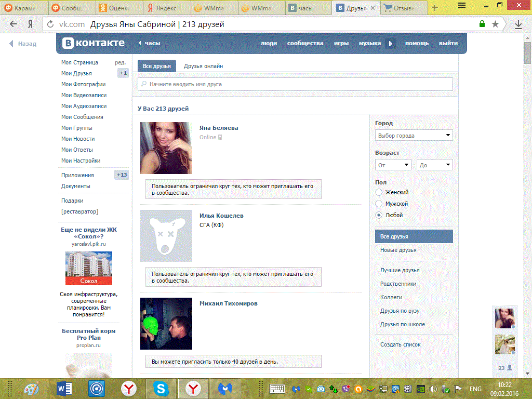
Task: Click the volume speaker tray icon
Action: (x=433, y=389)
